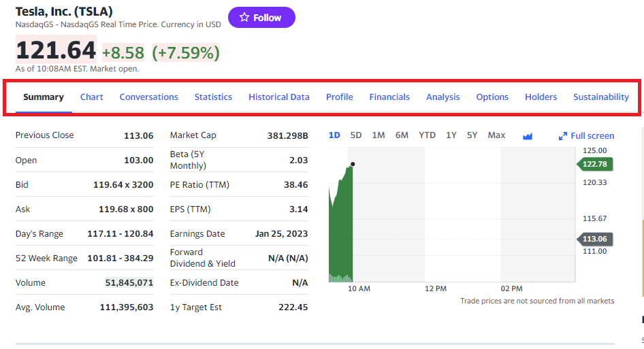The image size is (644, 349).
Task: Click the full screen expand arrows icon
Action: 563,136
